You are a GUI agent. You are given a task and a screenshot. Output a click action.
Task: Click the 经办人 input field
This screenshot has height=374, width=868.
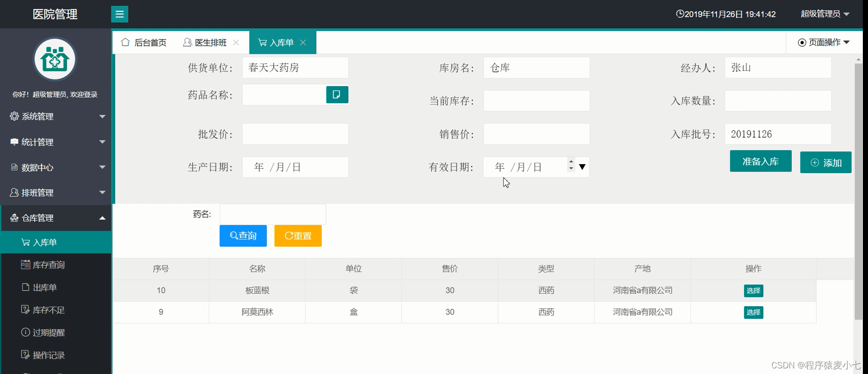pyautogui.click(x=778, y=68)
